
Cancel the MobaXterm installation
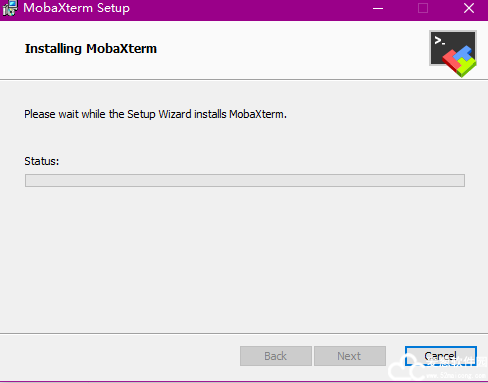441,356
